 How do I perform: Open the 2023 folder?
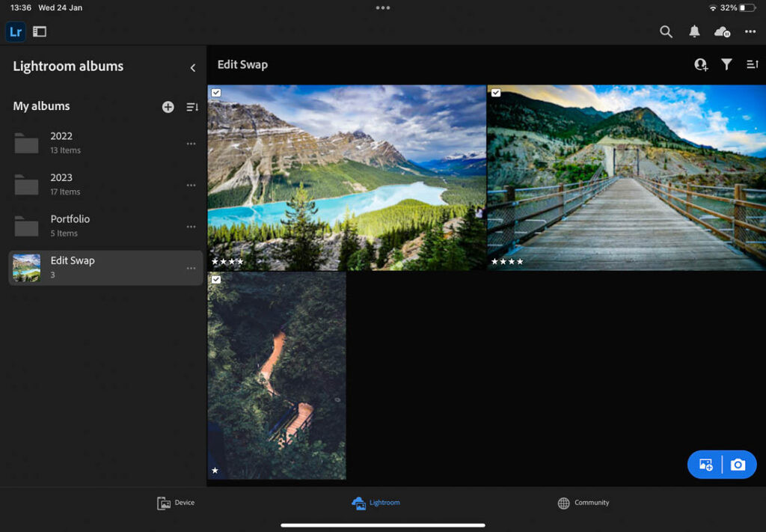point(105,185)
